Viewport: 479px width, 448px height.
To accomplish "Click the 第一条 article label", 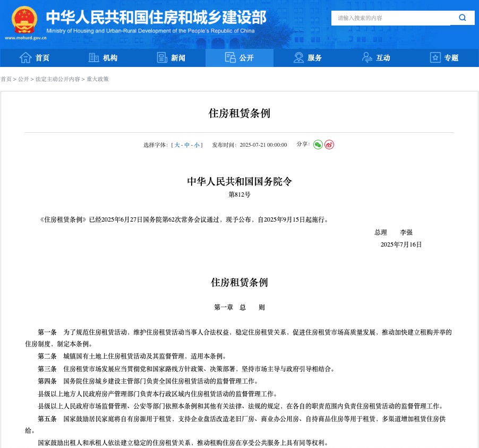I will click(47, 332).
